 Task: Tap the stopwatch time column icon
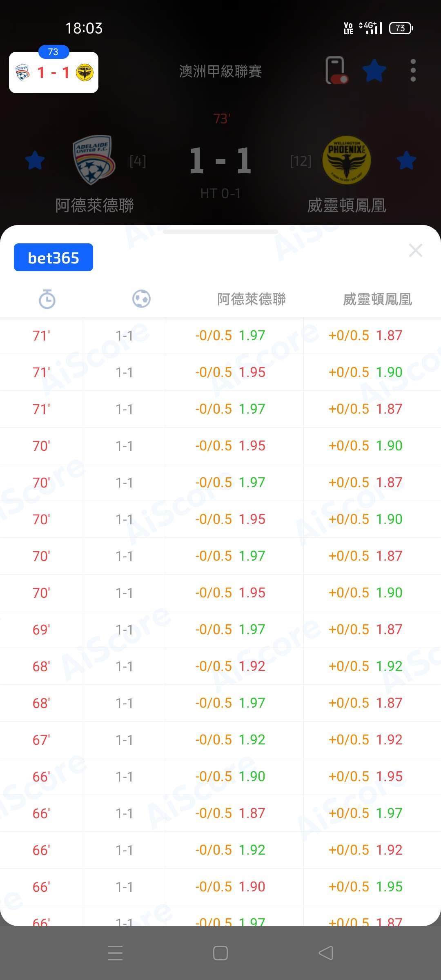47,299
